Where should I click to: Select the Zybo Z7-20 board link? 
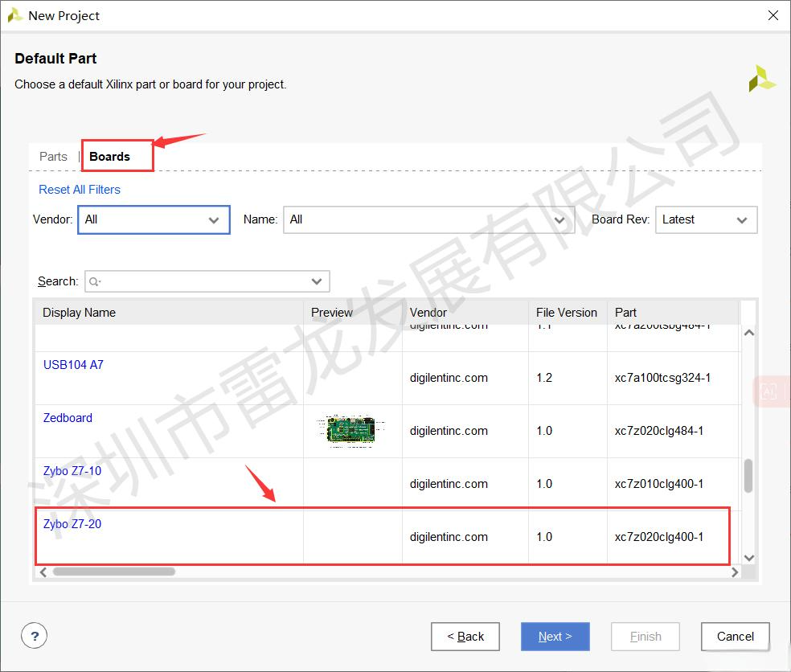click(x=72, y=524)
